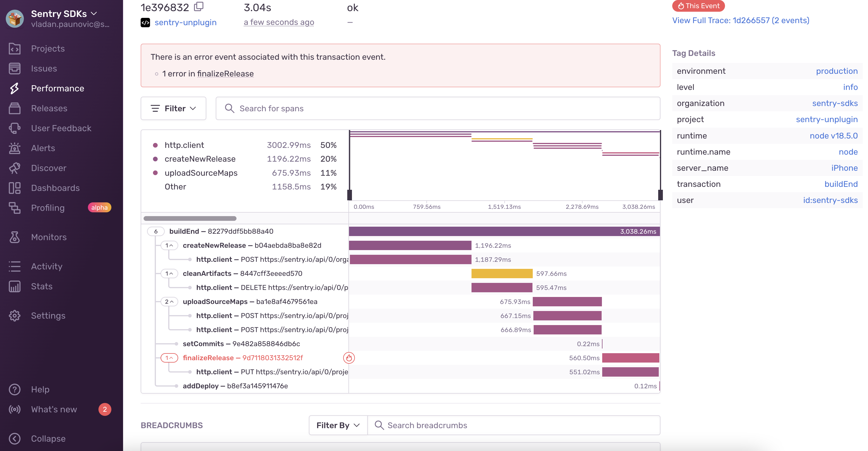Open the Filter spans dropdown
The image size is (868, 451).
coord(173,108)
